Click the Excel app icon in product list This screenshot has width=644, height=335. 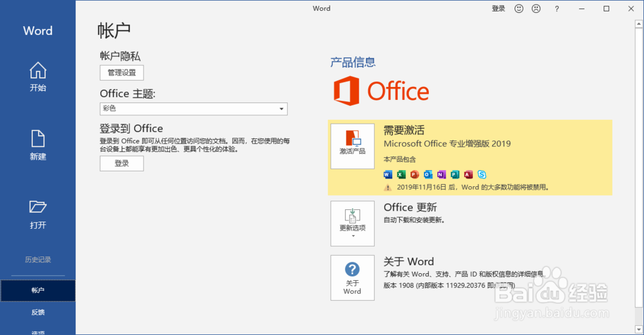401,175
